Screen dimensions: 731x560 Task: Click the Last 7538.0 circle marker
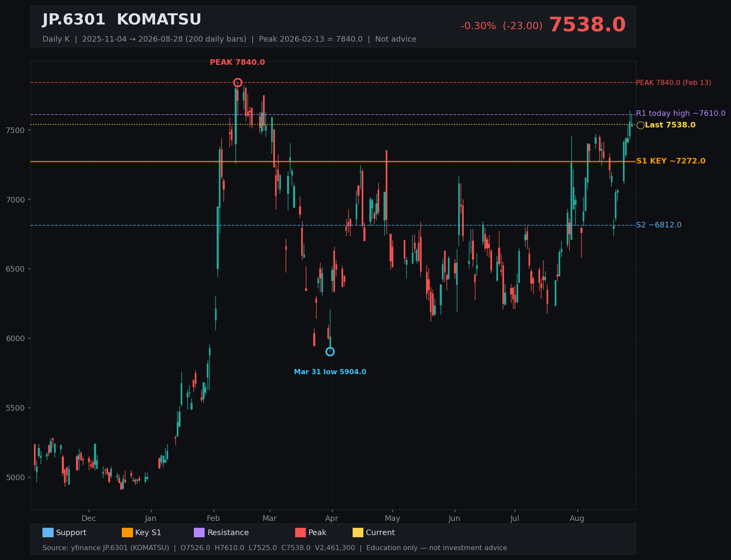click(x=640, y=125)
